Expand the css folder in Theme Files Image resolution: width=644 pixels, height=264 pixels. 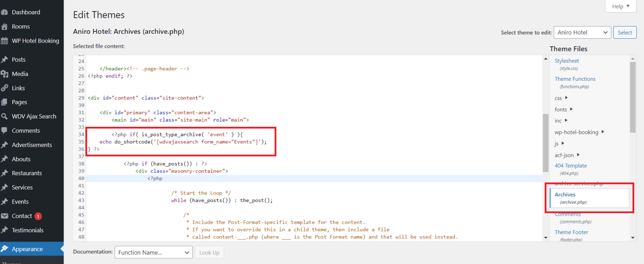(x=561, y=98)
